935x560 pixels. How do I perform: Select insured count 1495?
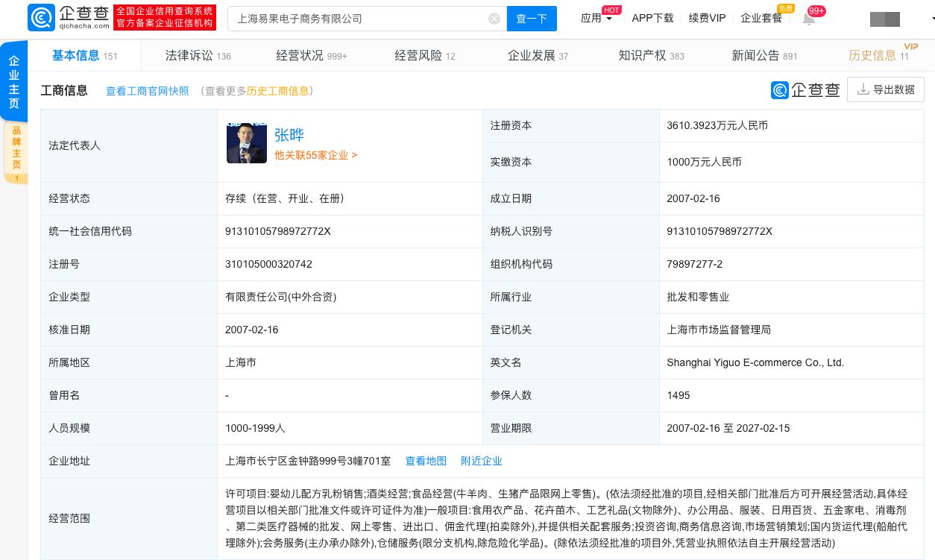pyautogui.click(x=679, y=395)
